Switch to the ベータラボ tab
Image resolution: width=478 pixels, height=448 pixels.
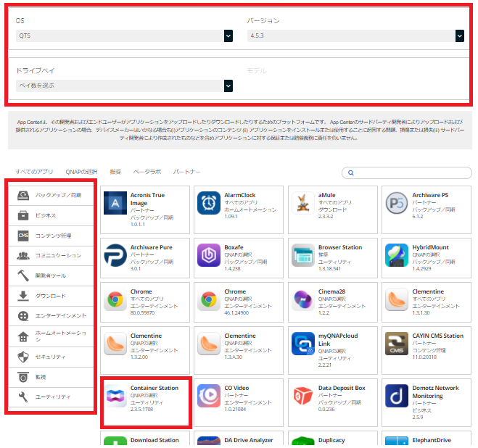[147, 172]
